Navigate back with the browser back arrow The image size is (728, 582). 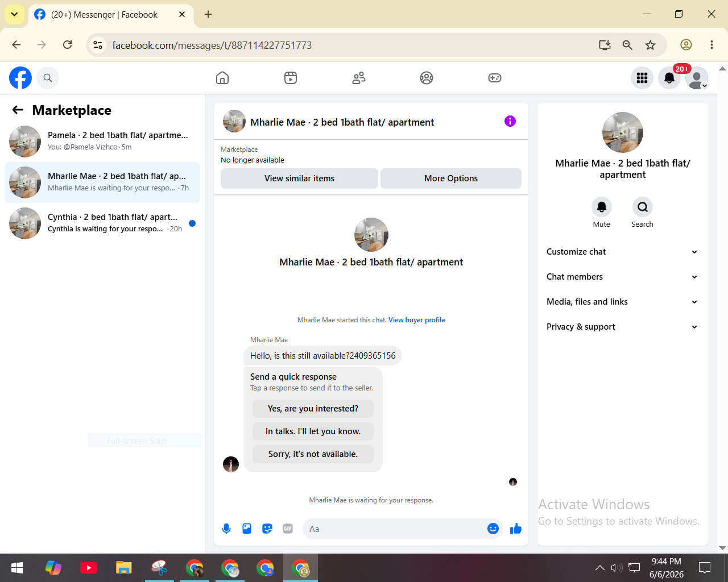point(16,45)
